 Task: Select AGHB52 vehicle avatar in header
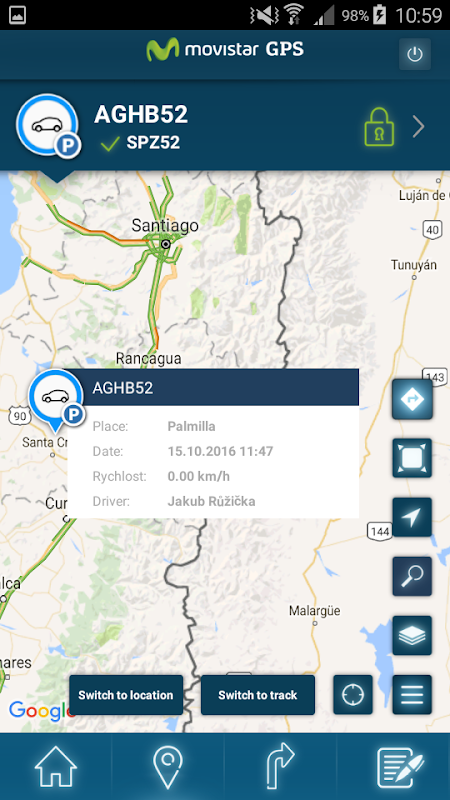[x=48, y=126]
